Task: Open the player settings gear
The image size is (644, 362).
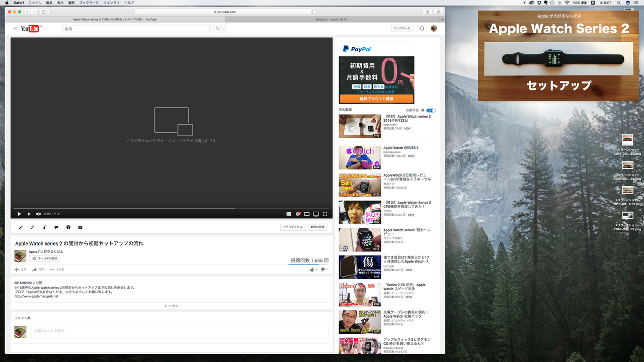Action: pyautogui.click(x=298, y=214)
